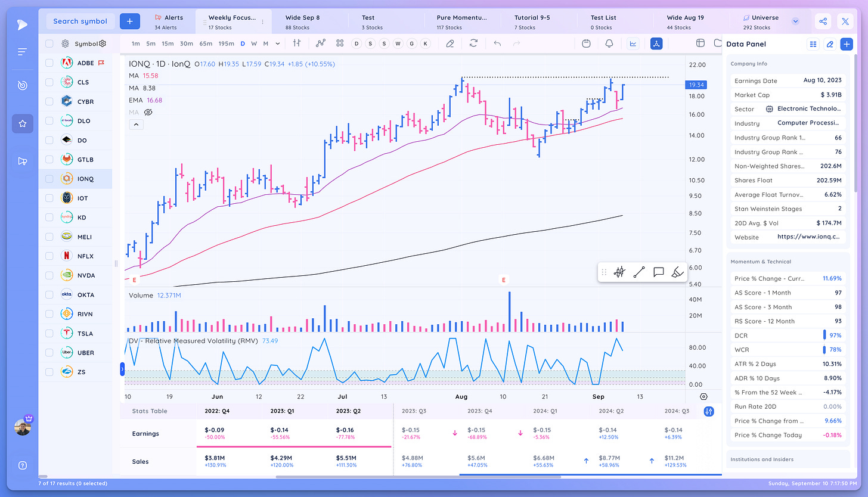868x497 pixels.
Task: Open the radar scanner icon in the sidebar
Action: (22, 86)
